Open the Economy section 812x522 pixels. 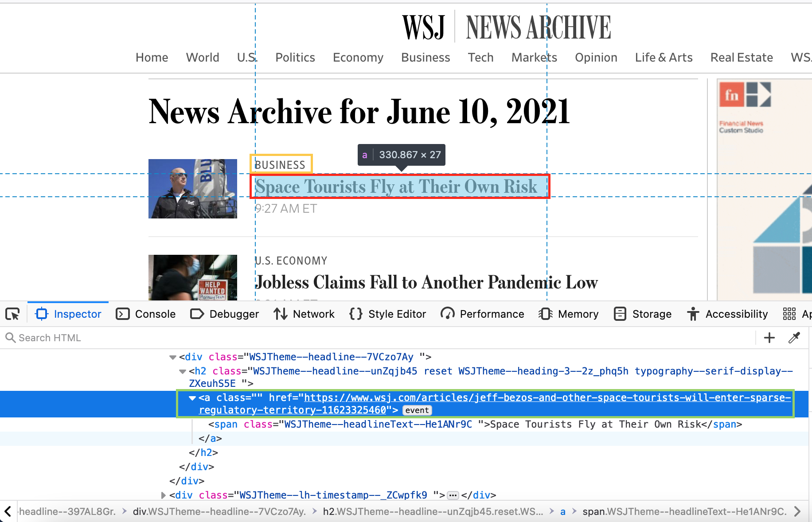pos(358,58)
